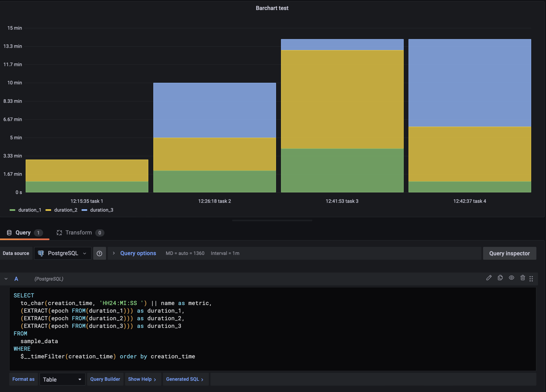546x392 pixels.
Task: Duplicate query A with the copy icon
Action: point(500,278)
